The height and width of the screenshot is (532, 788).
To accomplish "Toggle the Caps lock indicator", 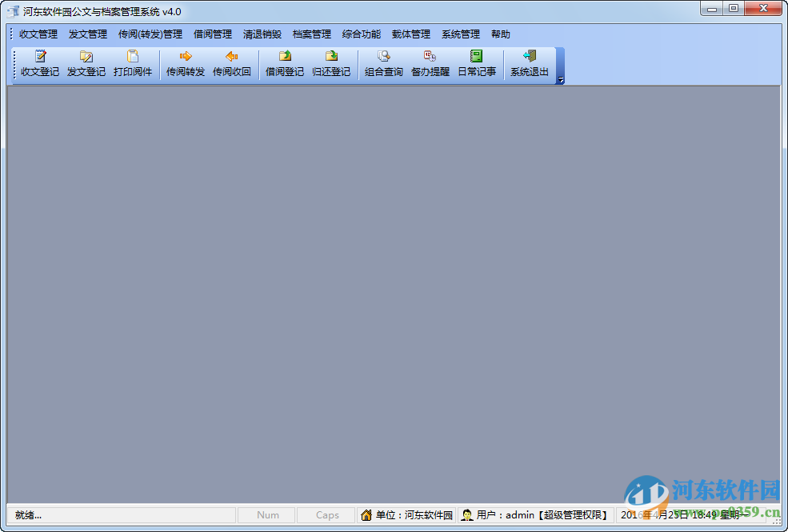I will (x=326, y=514).
